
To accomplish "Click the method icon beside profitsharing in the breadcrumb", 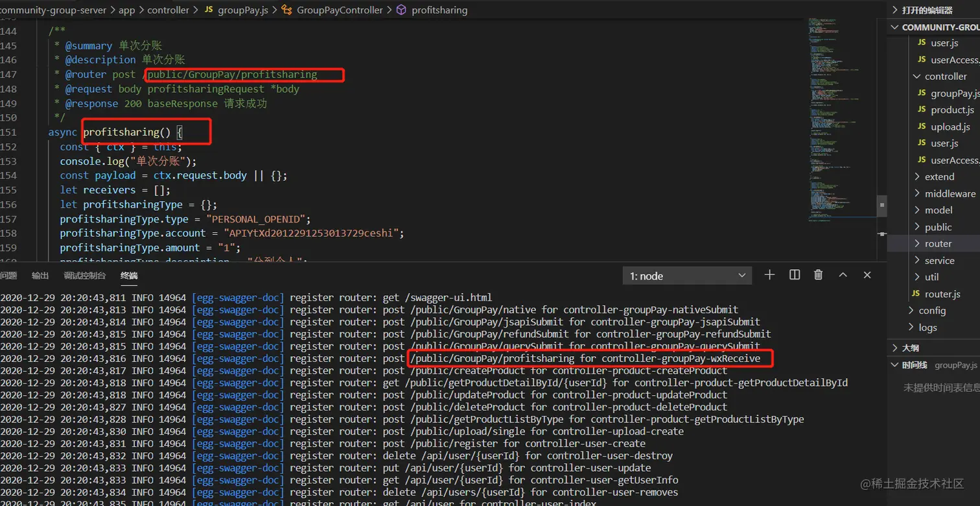I will [x=401, y=10].
